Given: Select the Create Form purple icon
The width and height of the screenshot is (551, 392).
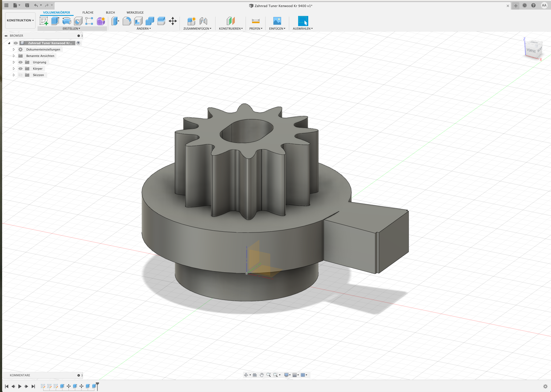Looking at the screenshot, I should coord(101,21).
